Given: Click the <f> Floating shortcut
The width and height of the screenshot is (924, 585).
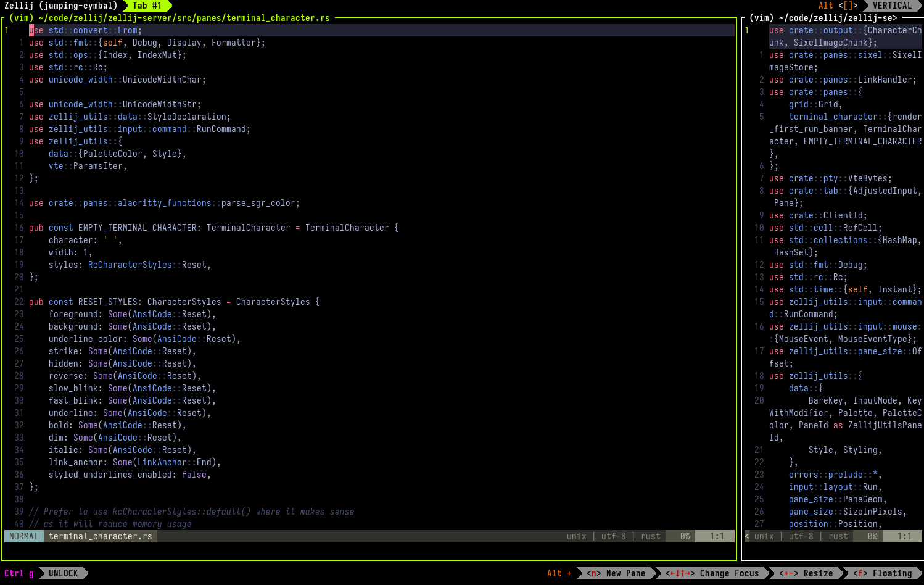Looking at the screenshot, I should point(882,573).
